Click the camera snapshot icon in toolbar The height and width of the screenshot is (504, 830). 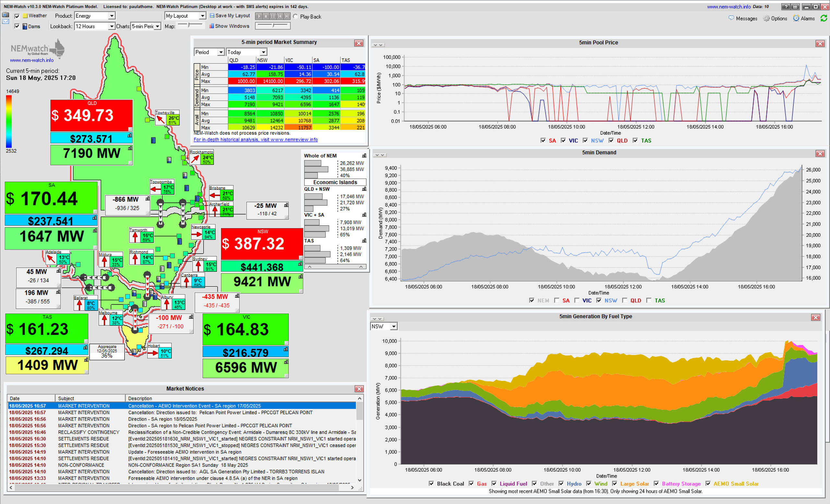click(x=6, y=15)
